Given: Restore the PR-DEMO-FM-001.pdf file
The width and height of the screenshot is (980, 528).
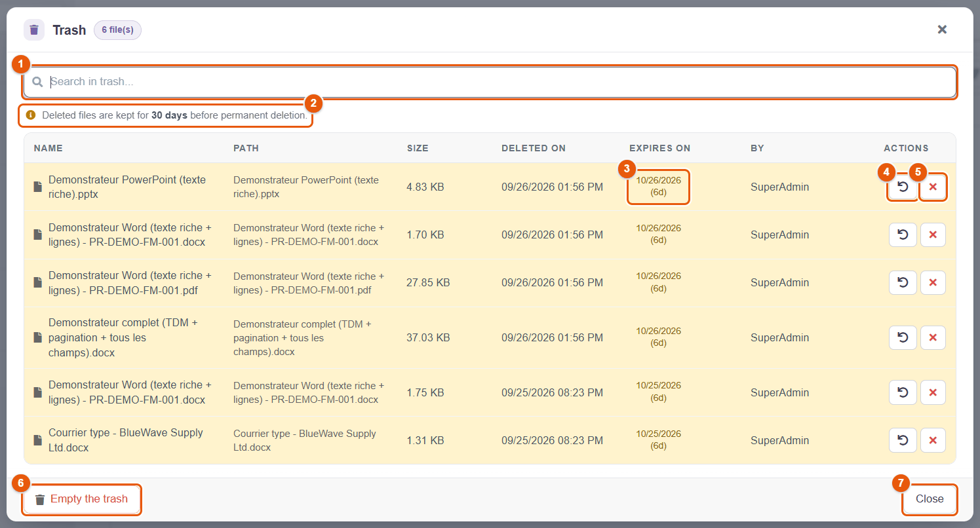Looking at the screenshot, I should pyautogui.click(x=903, y=282).
